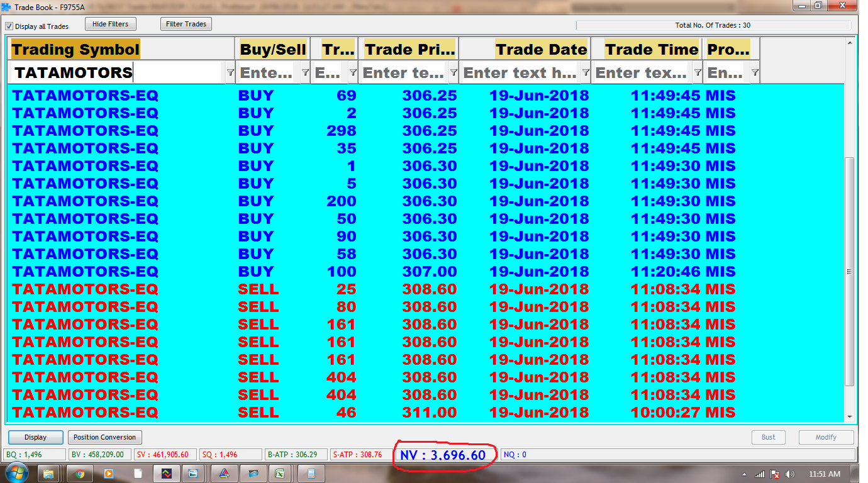868x483 pixels.
Task: Sort by Trade Price column header
Action: (x=408, y=49)
